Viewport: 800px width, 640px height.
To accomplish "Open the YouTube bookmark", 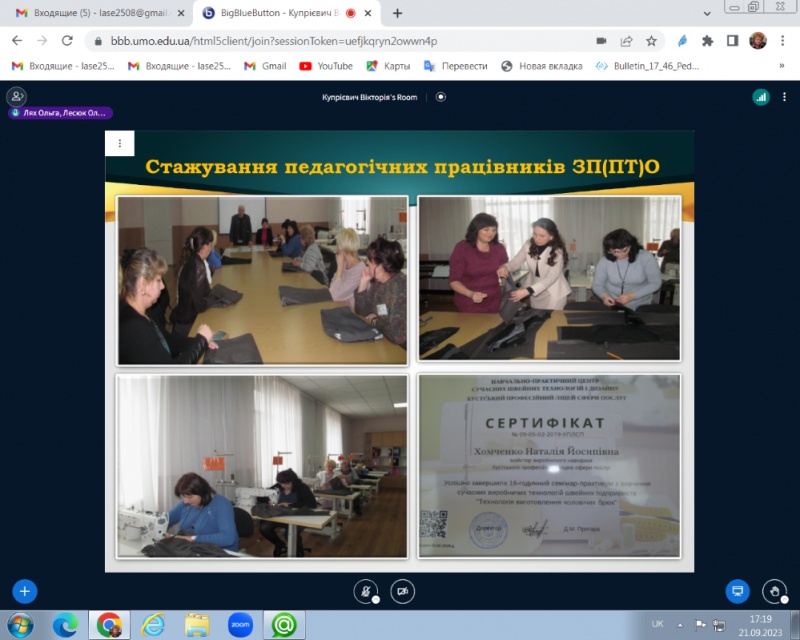I will click(x=326, y=66).
